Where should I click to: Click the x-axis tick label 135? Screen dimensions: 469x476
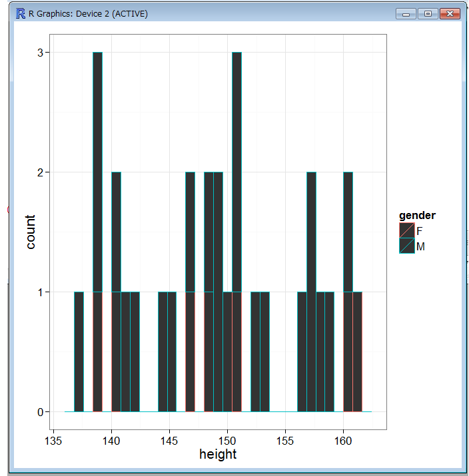53,441
